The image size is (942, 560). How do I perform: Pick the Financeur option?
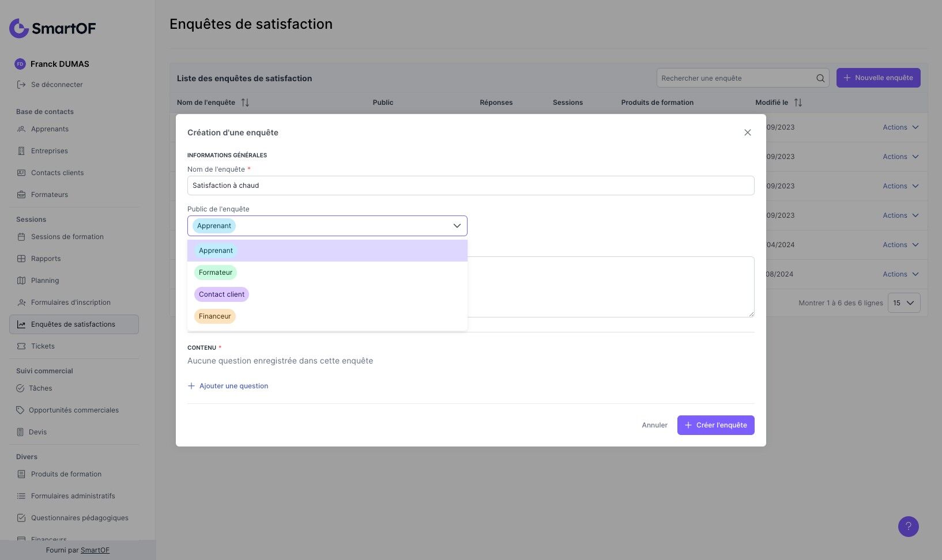pyautogui.click(x=214, y=316)
